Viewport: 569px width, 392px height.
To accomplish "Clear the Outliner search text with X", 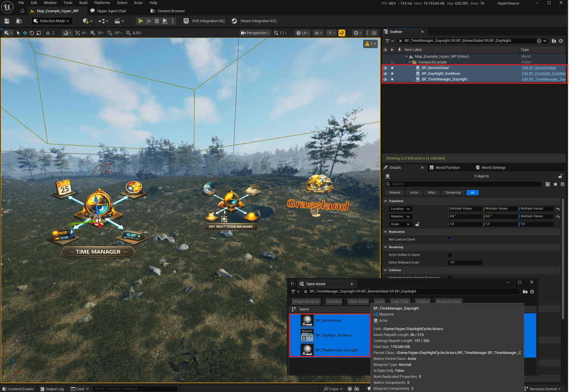I will (x=401, y=41).
